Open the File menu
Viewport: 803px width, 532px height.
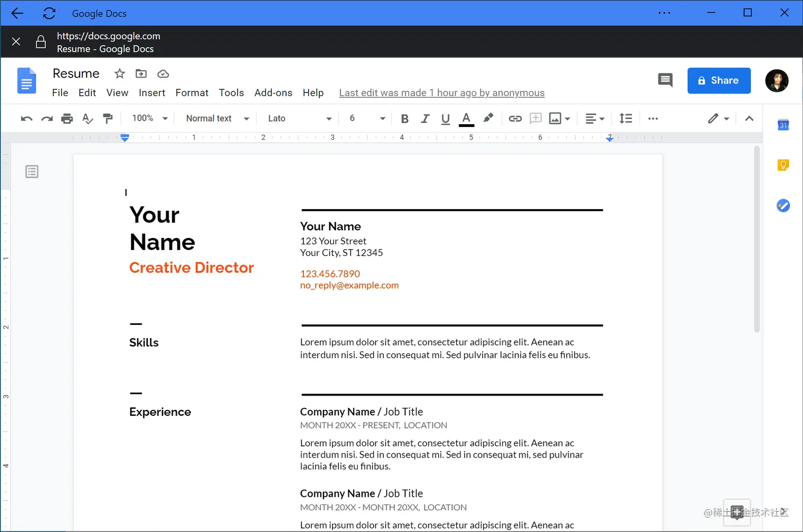pyautogui.click(x=60, y=93)
